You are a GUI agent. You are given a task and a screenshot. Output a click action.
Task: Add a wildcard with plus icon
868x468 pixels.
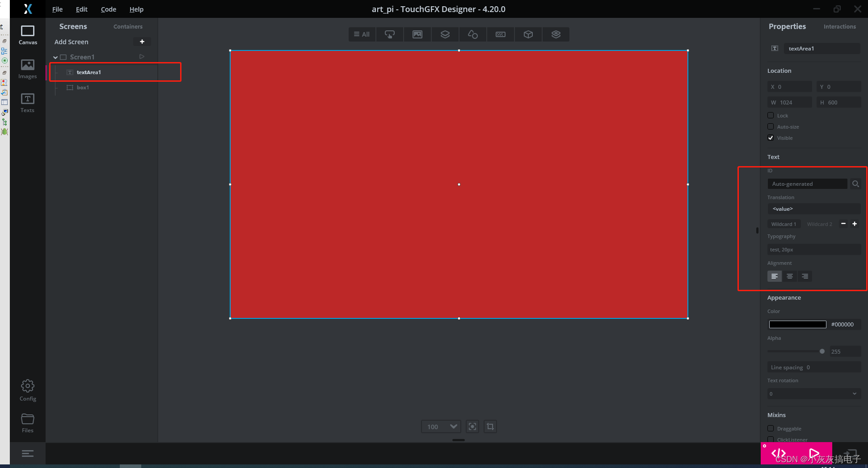tap(855, 224)
